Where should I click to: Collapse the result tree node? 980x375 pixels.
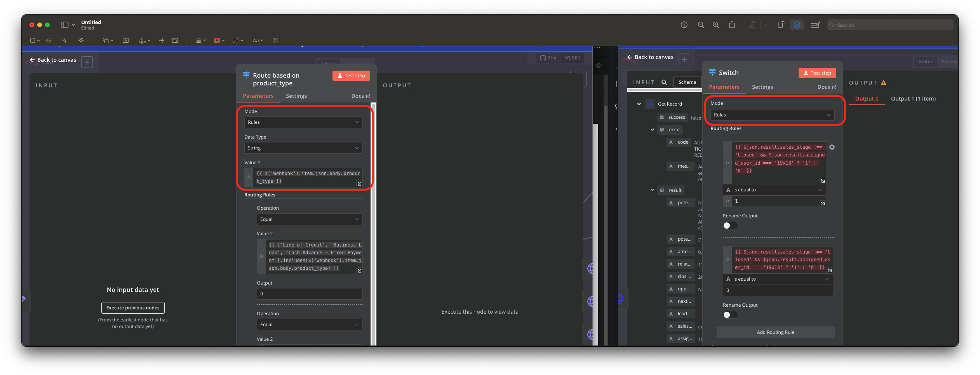652,190
